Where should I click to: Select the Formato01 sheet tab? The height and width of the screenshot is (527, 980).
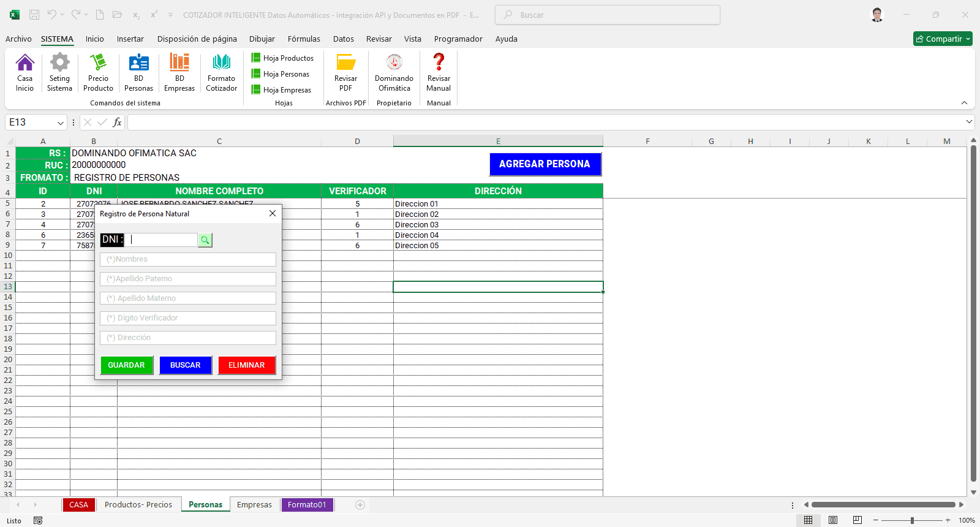coord(307,505)
